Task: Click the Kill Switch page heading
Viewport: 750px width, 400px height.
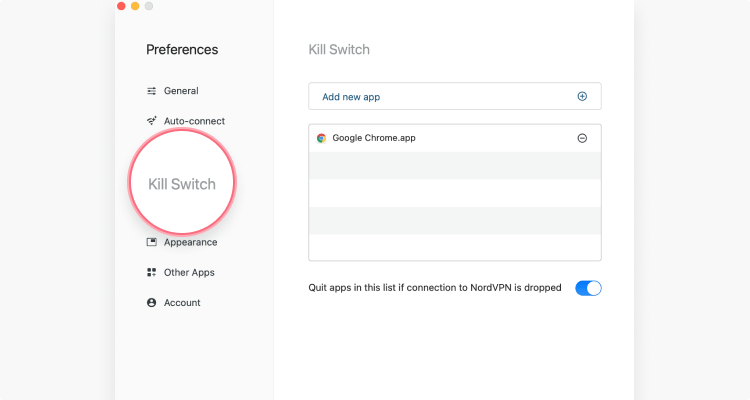Action: click(339, 49)
